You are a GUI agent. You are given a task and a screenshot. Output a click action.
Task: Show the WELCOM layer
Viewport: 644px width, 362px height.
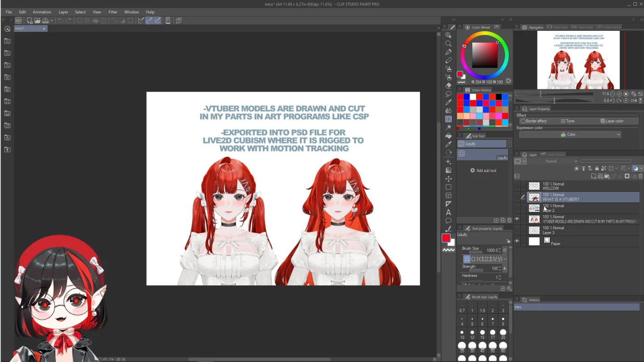[517, 186]
